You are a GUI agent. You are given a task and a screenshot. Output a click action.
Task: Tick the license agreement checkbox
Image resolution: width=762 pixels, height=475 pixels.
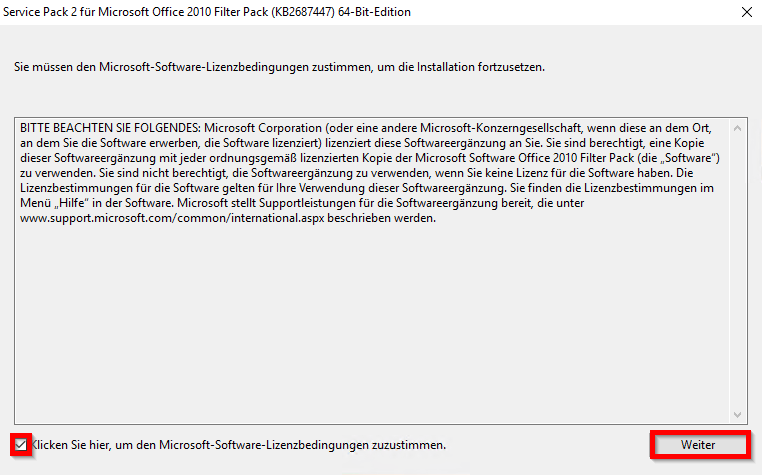(21, 444)
